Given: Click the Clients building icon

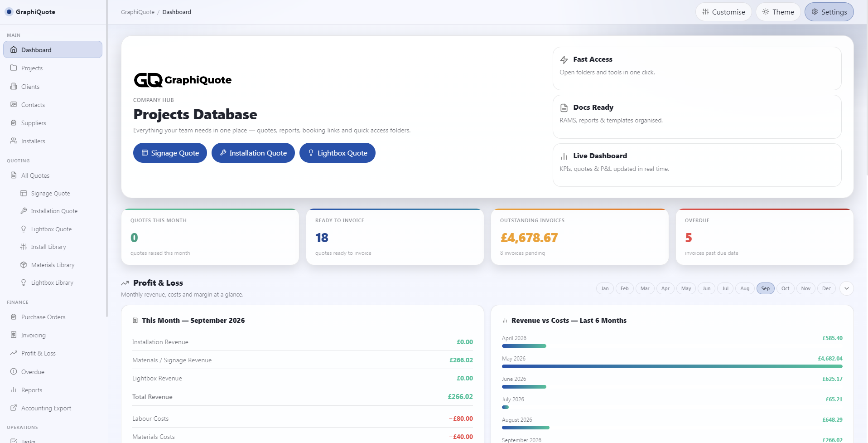Looking at the screenshot, I should (x=14, y=86).
